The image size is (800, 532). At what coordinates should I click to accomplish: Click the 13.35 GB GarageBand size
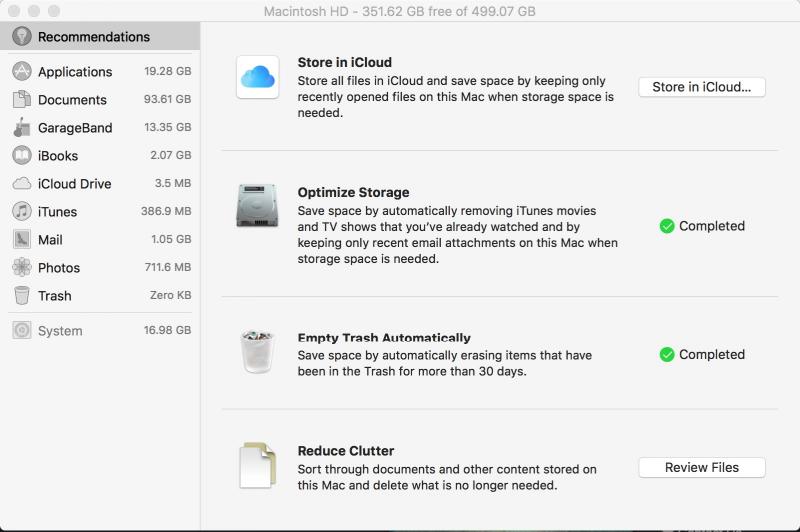pyautogui.click(x=167, y=127)
